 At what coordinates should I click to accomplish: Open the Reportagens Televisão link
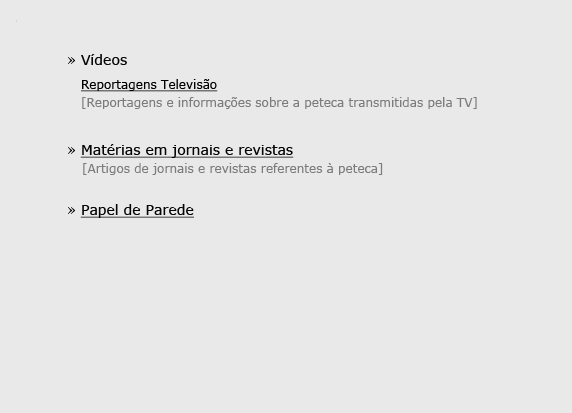click(149, 85)
